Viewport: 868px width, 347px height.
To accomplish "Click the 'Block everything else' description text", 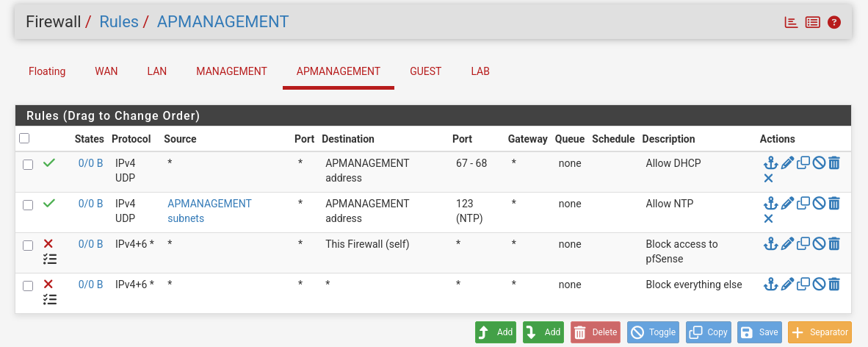I will click(694, 285).
